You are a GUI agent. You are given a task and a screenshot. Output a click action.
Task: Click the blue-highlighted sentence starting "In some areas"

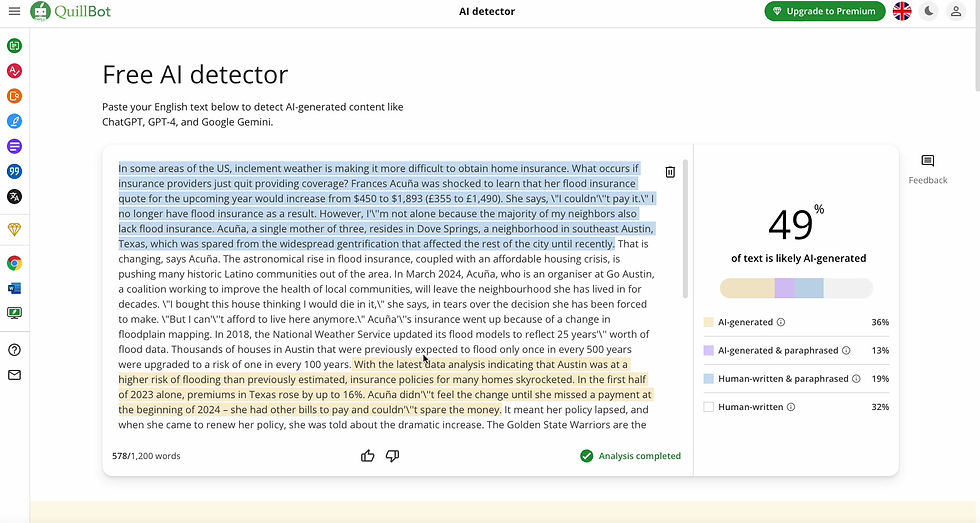pyautogui.click(x=386, y=206)
